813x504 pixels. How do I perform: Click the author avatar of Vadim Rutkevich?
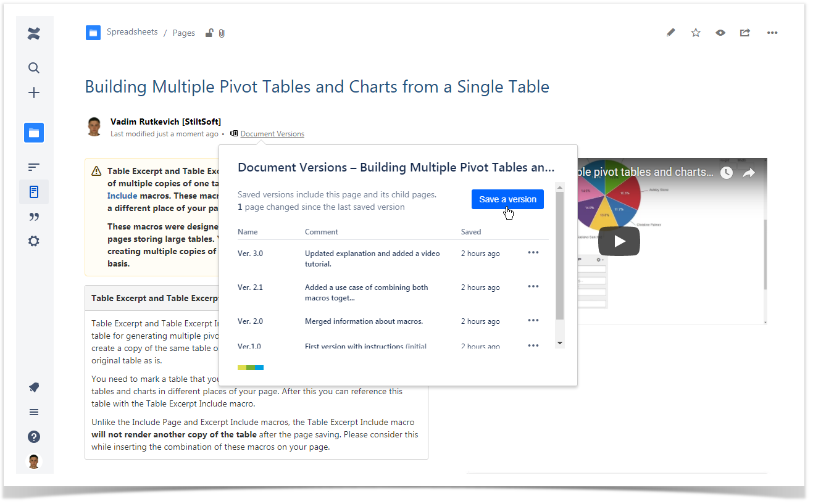click(94, 126)
